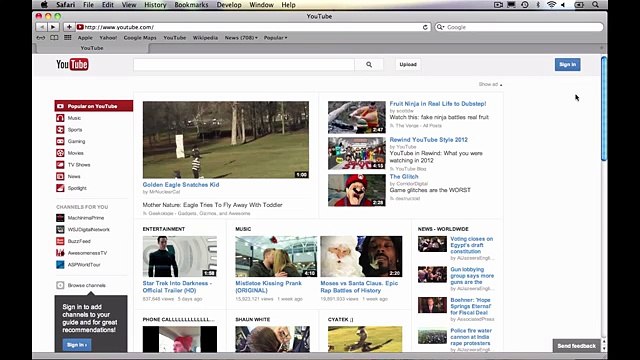Open the Movies category icon
The image size is (640, 360).
click(x=60, y=153)
